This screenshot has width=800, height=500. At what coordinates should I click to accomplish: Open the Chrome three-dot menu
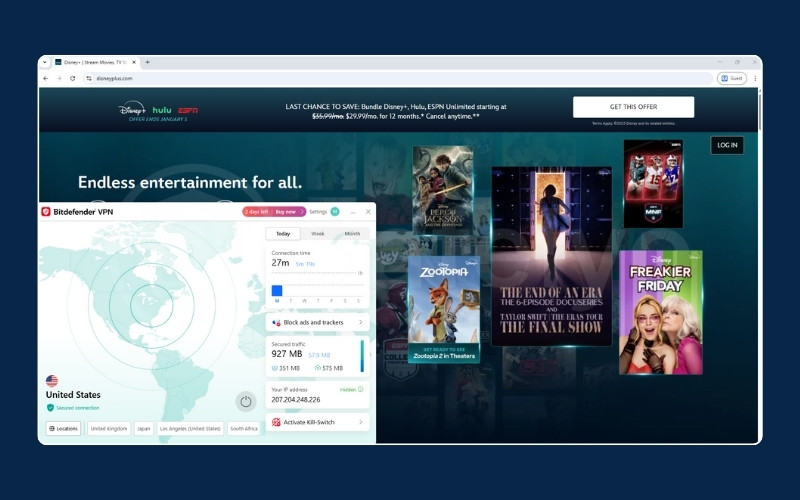click(x=755, y=79)
